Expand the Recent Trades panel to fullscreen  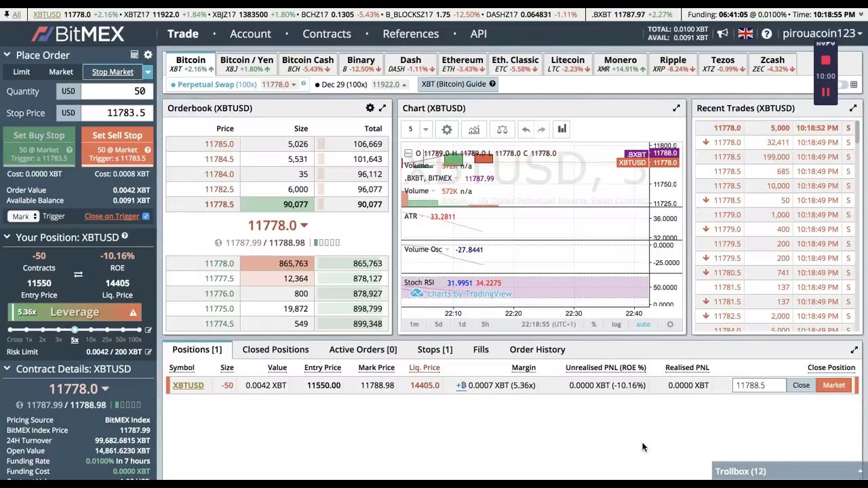853,108
